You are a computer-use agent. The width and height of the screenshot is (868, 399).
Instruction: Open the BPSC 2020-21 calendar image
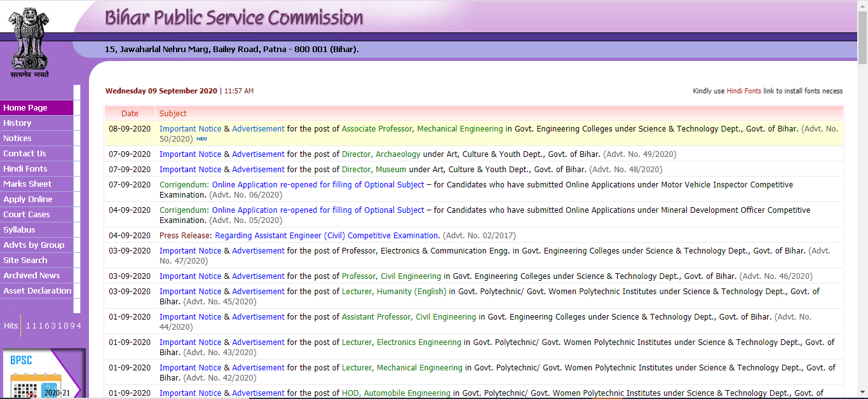click(x=43, y=375)
